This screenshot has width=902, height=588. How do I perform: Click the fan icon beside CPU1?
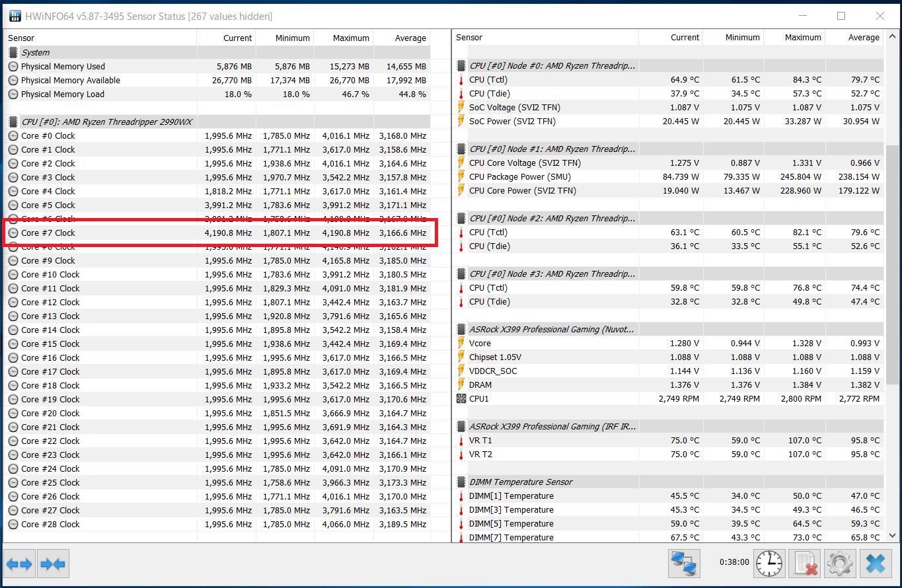[x=461, y=398]
